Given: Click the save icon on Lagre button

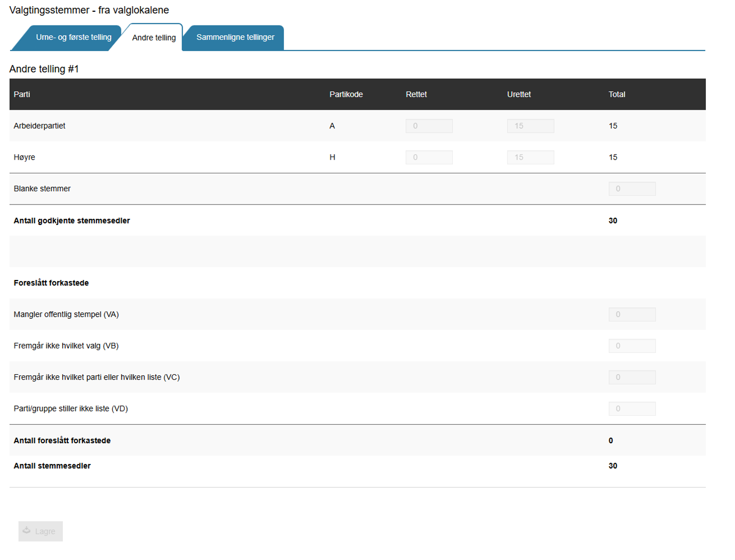Looking at the screenshot, I should 27,530.
